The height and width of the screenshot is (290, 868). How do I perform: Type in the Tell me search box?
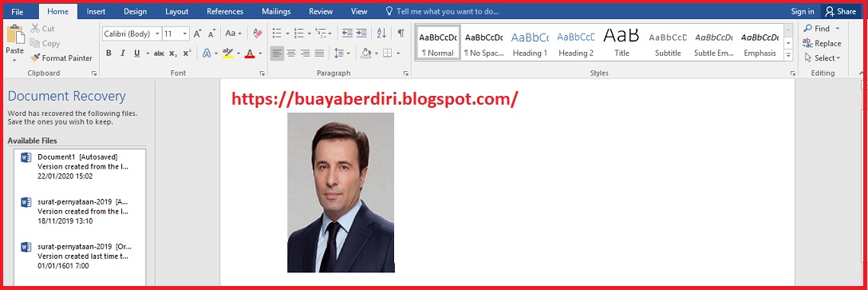(x=448, y=11)
